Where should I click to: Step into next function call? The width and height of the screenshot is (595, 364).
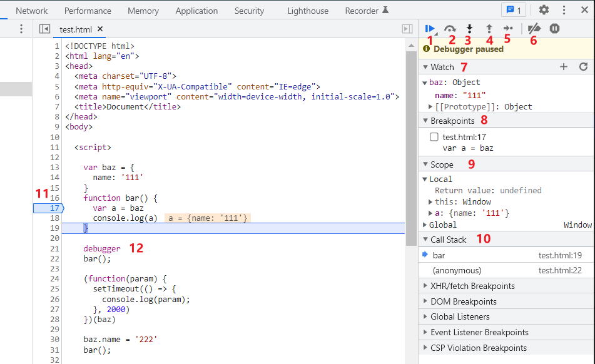pyautogui.click(x=469, y=28)
